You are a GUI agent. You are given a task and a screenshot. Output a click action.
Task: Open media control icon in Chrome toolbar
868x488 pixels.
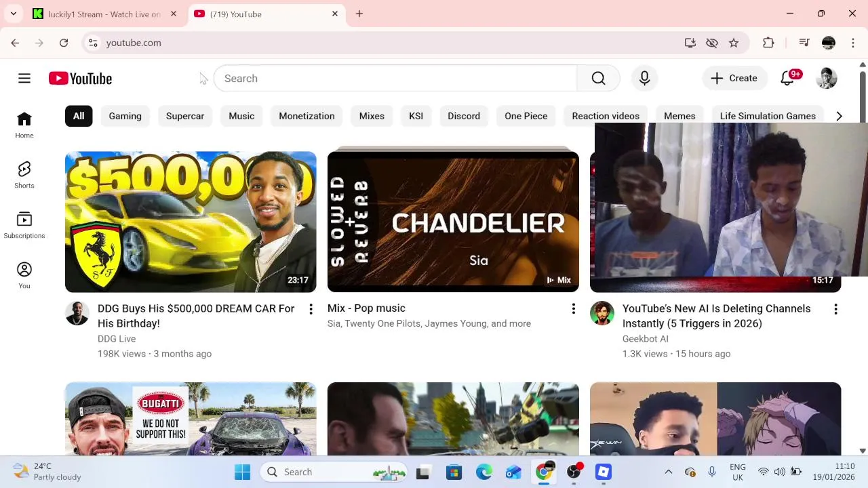pos(804,43)
